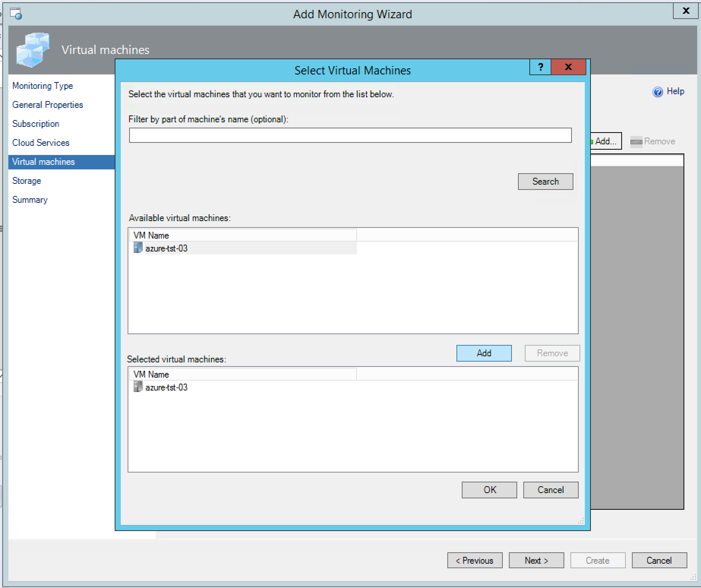Click Next in the wizard
The width and height of the screenshot is (701, 588).
(536, 561)
